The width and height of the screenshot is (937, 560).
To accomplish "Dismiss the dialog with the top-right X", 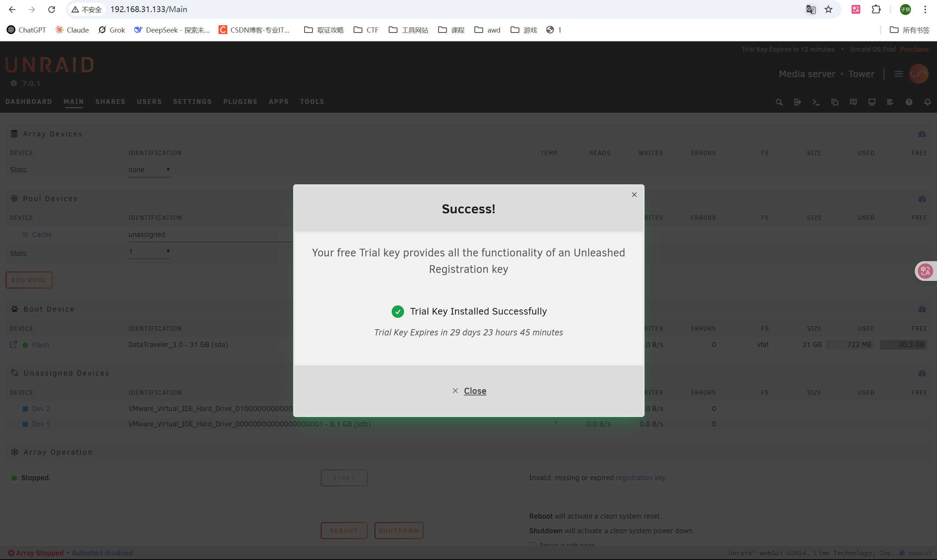I will click(x=634, y=195).
